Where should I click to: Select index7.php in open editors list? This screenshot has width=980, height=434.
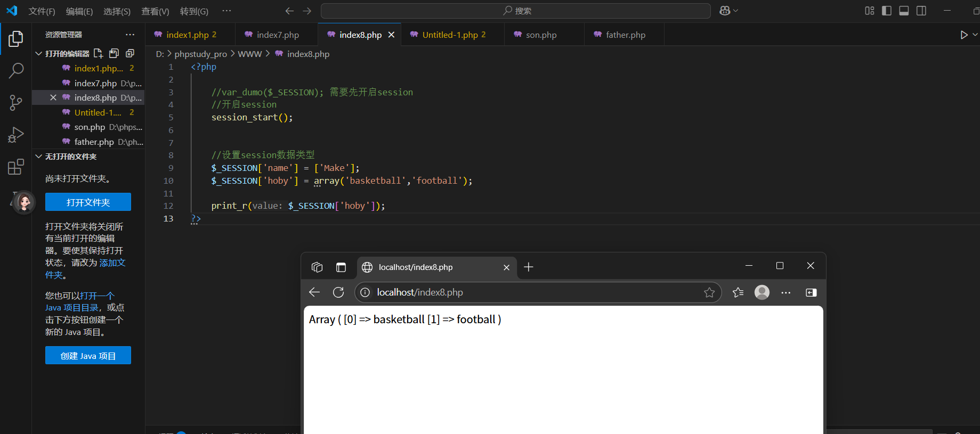click(x=88, y=83)
